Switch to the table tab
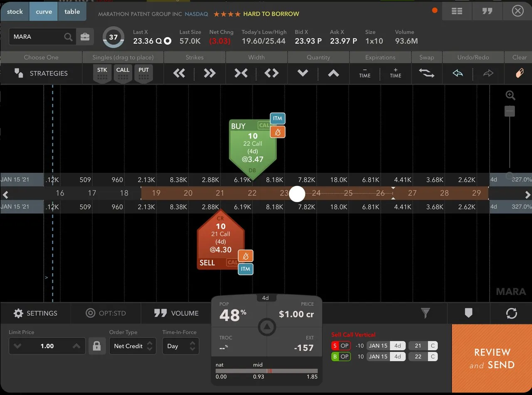This screenshot has width=532, height=395. pos(72,12)
